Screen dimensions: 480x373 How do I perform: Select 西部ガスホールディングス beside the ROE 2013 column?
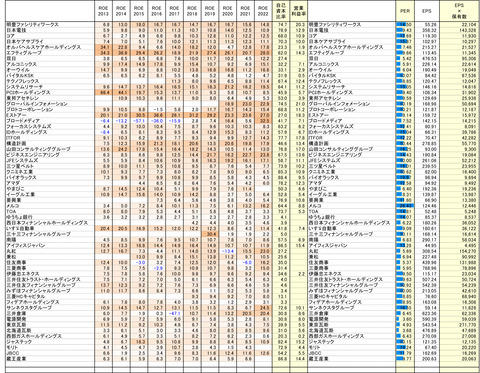click(34, 336)
